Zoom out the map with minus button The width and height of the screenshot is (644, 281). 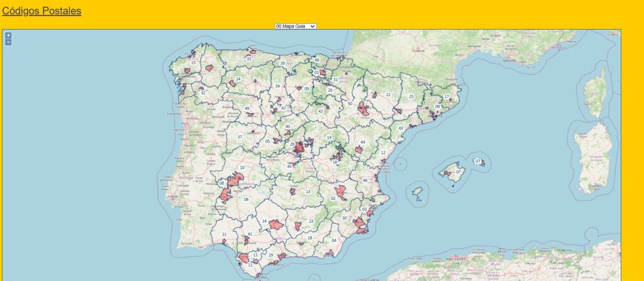coord(8,42)
